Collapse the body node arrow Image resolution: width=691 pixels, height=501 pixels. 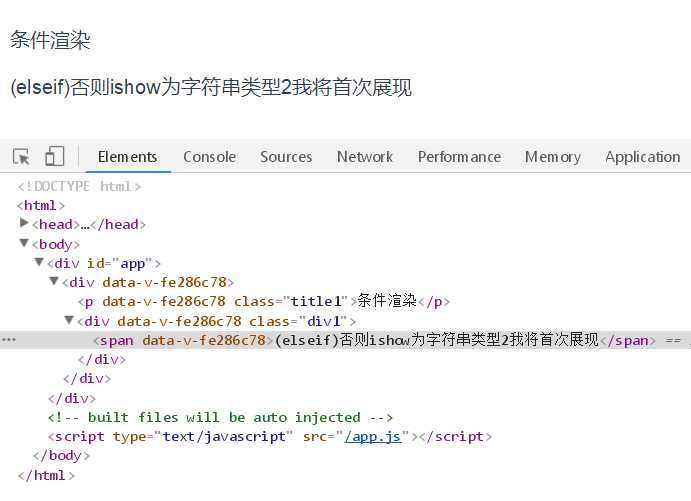click(24, 243)
